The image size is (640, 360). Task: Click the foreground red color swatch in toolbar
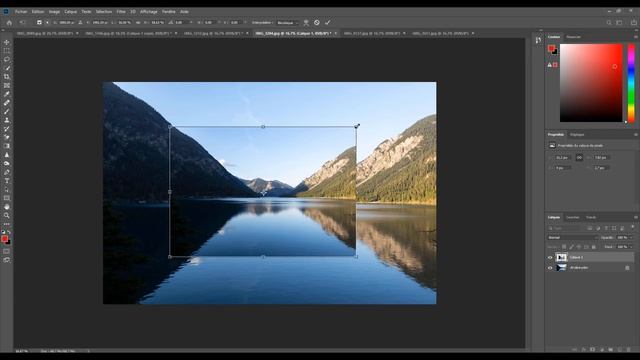[x=4, y=238]
